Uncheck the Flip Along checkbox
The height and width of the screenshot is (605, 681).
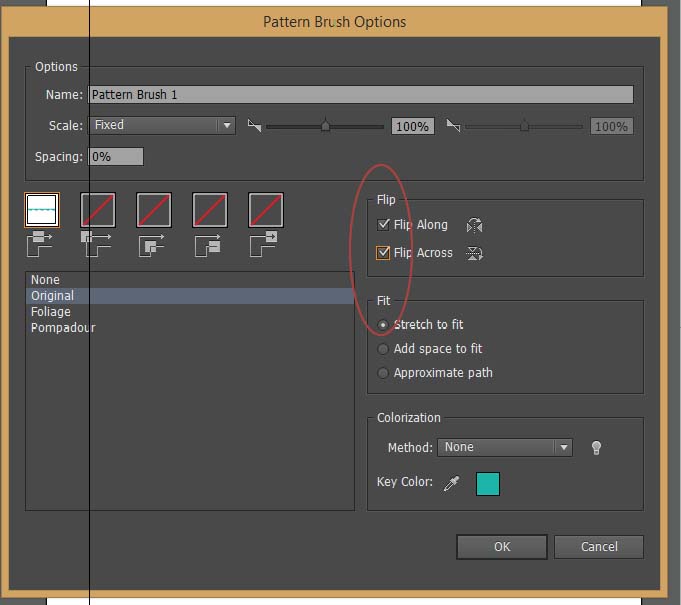[383, 225]
